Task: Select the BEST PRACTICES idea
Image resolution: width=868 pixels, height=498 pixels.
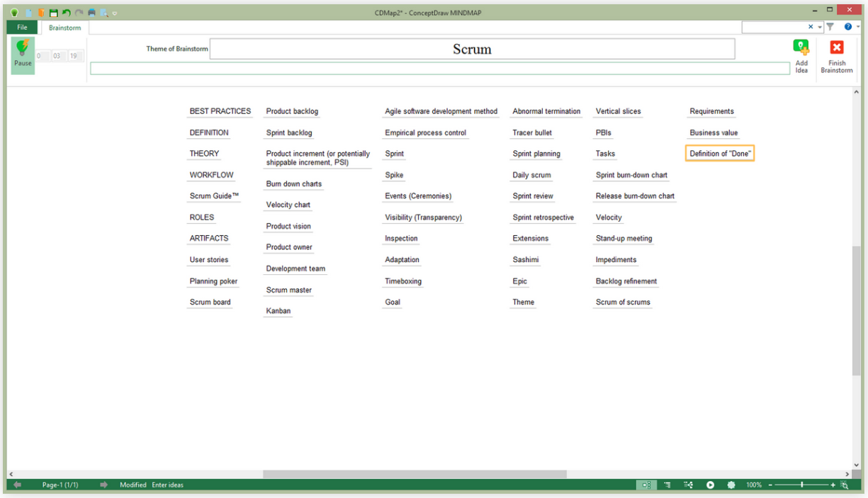Action: [220, 111]
